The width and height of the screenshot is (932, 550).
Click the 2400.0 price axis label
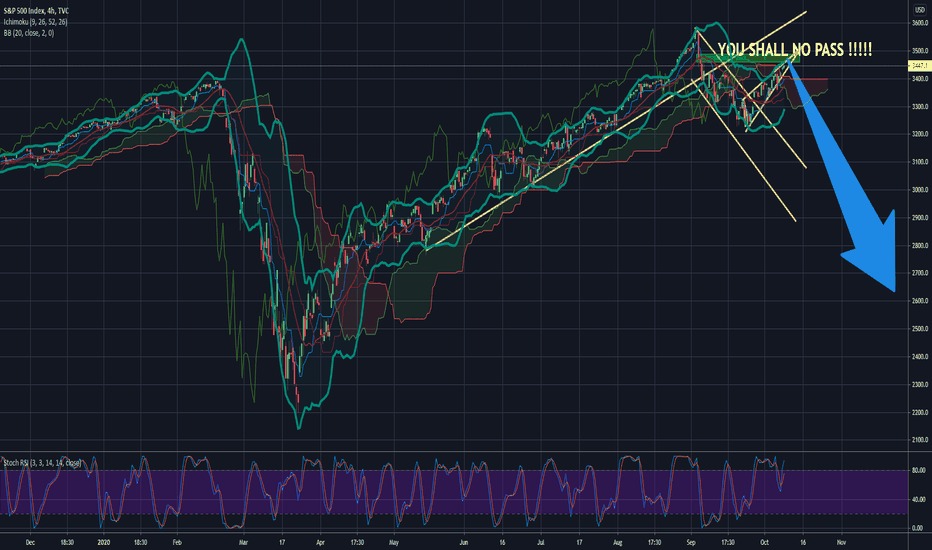pos(920,357)
